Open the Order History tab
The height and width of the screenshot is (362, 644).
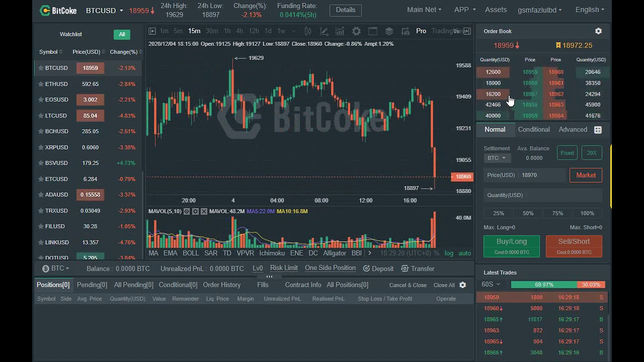[x=222, y=285]
